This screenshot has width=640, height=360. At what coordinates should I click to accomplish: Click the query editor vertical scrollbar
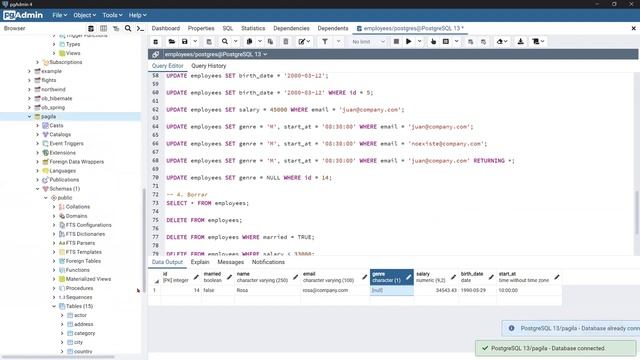tap(637, 212)
